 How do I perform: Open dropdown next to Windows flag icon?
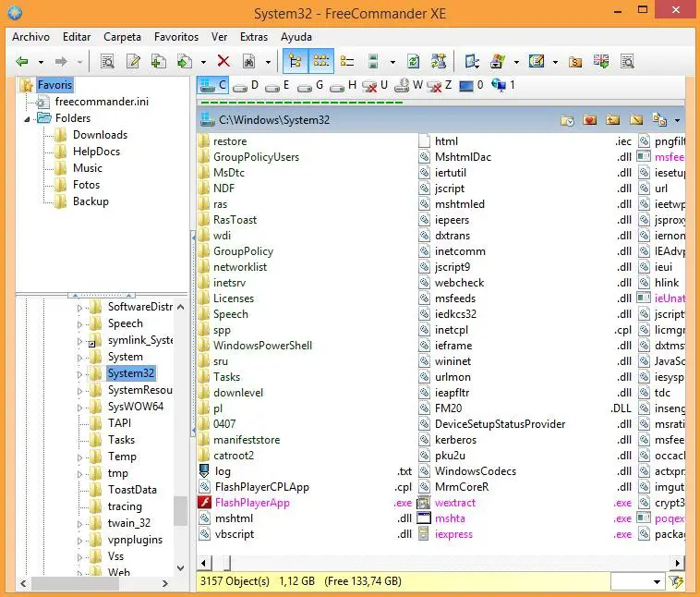[516, 62]
